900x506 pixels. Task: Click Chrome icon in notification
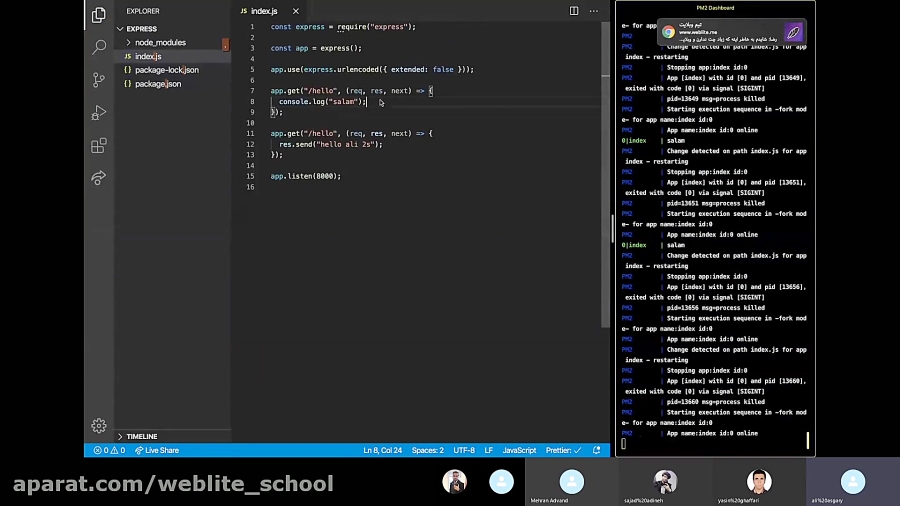pos(668,32)
